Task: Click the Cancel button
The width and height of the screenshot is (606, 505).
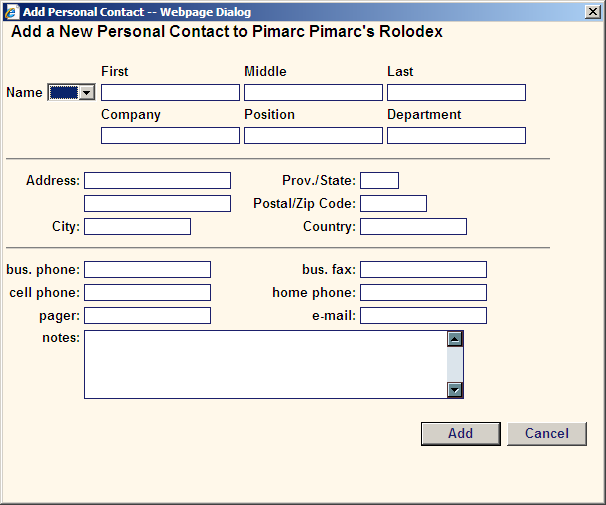Action: tap(547, 434)
